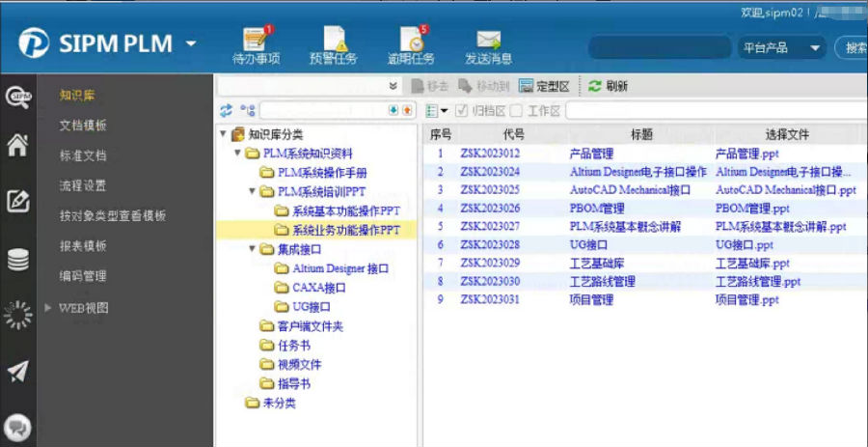The height and width of the screenshot is (447, 868).
Task: Click the 刷新 refresh toolbar button
Action: point(608,86)
